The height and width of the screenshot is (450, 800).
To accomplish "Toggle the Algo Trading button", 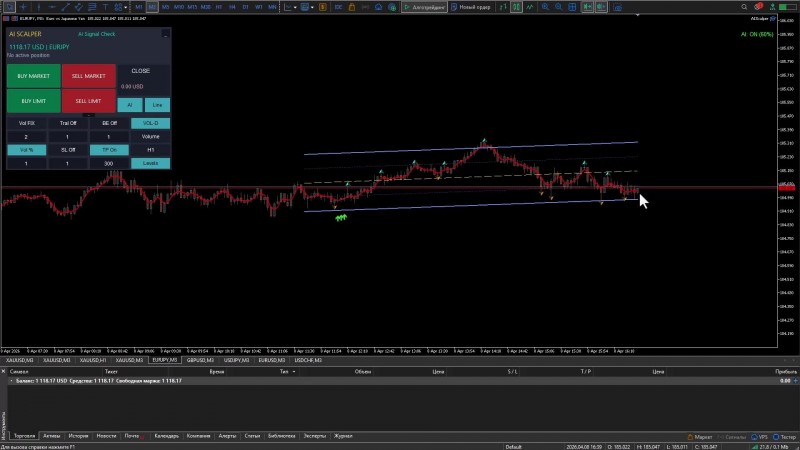I will (x=424, y=7).
